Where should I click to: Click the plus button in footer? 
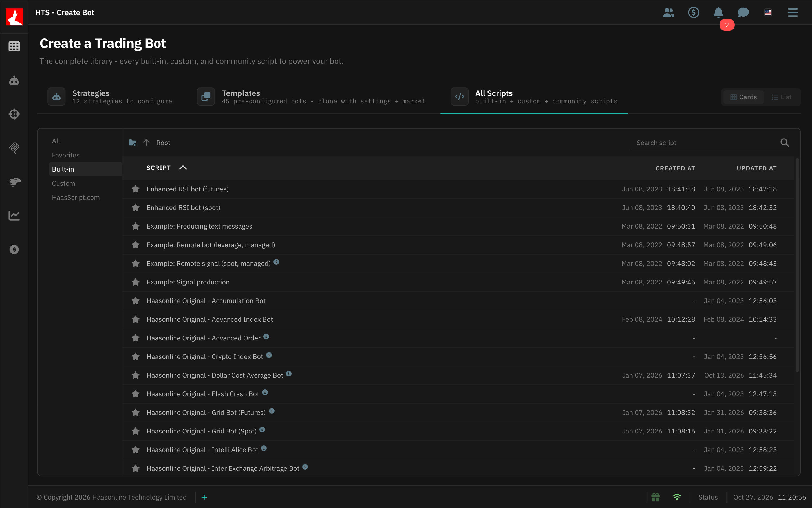(204, 497)
